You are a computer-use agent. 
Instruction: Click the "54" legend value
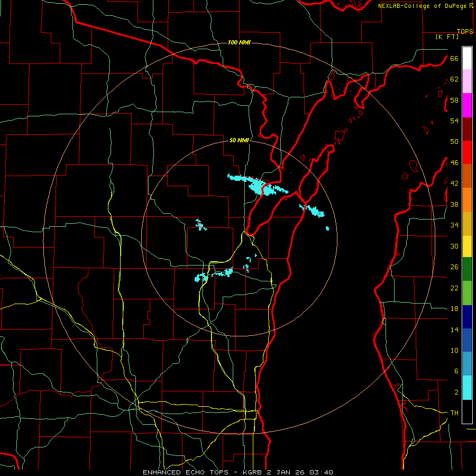[x=454, y=121]
